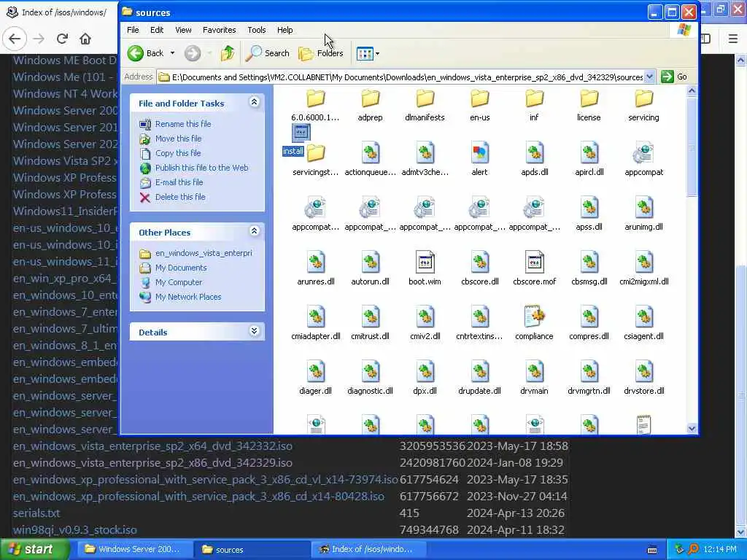Open the Back history dropdown arrow

coord(172,53)
